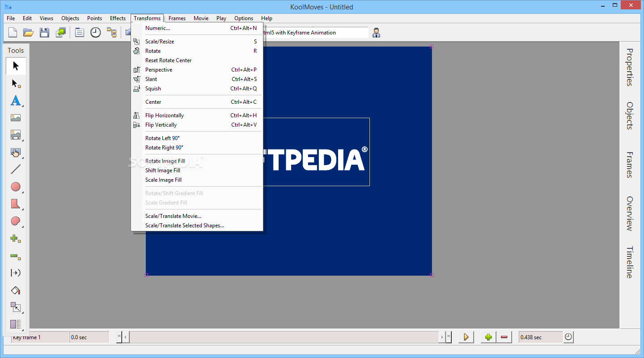Select the add points tool with green plus
The image size is (644, 358).
tap(16, 239)
